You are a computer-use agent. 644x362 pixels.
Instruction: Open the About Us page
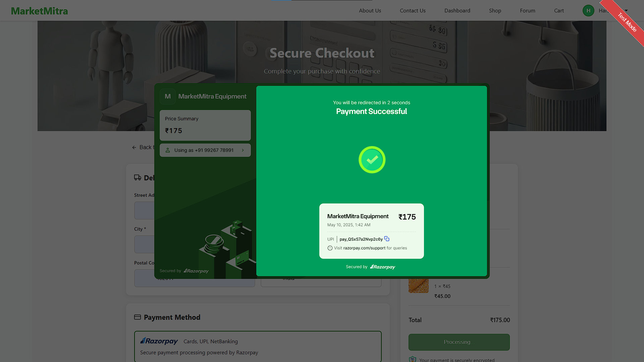pyautogui.click(x=370, y=11)
